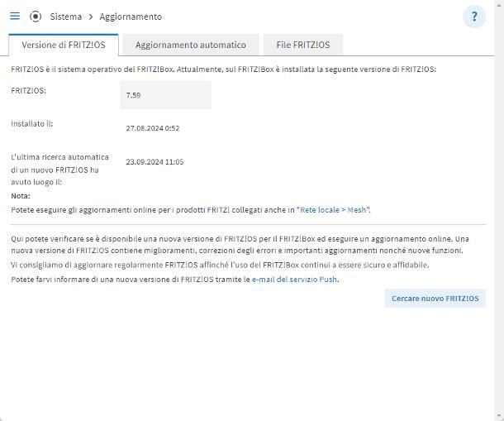This screenshot has height=421, width=504.
Task: Click the FRITZ!Box circular status icon
Action: pos(36,17)
